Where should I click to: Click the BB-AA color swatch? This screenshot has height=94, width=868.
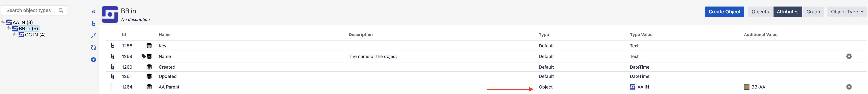point(746,87)
